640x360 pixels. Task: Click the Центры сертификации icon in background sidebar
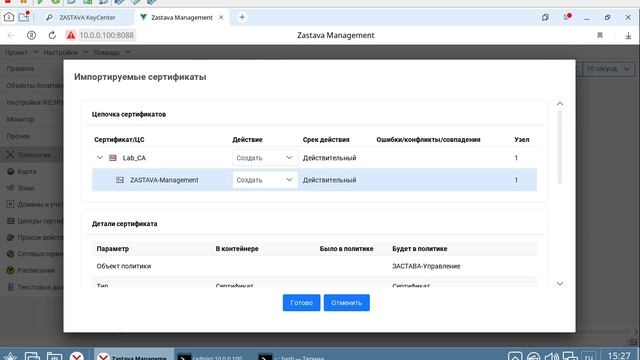click(x=11, y=221)
